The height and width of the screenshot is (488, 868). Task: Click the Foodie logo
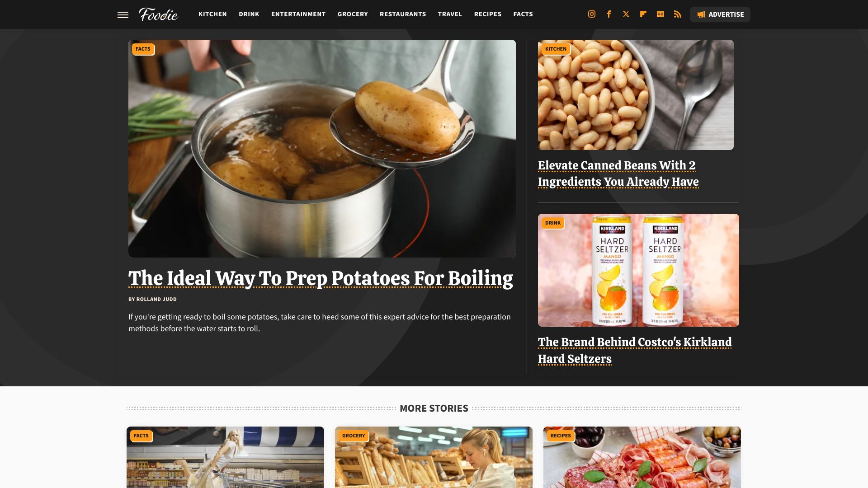tap(159, 14)
